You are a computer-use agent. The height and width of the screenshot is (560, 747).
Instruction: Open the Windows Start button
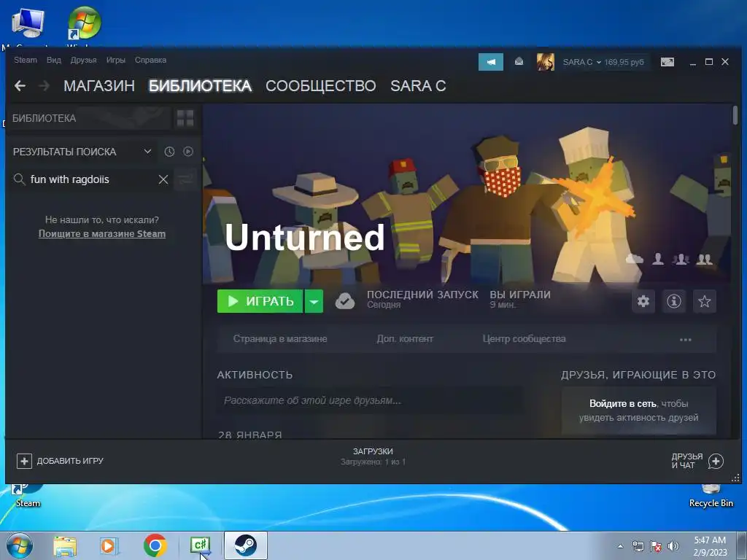coord(20,545)
